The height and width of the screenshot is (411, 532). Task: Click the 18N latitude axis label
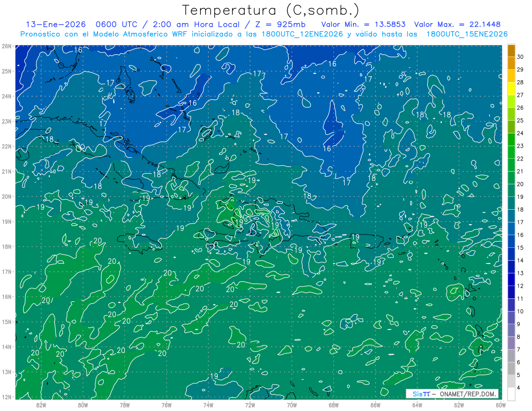point(6,247)
